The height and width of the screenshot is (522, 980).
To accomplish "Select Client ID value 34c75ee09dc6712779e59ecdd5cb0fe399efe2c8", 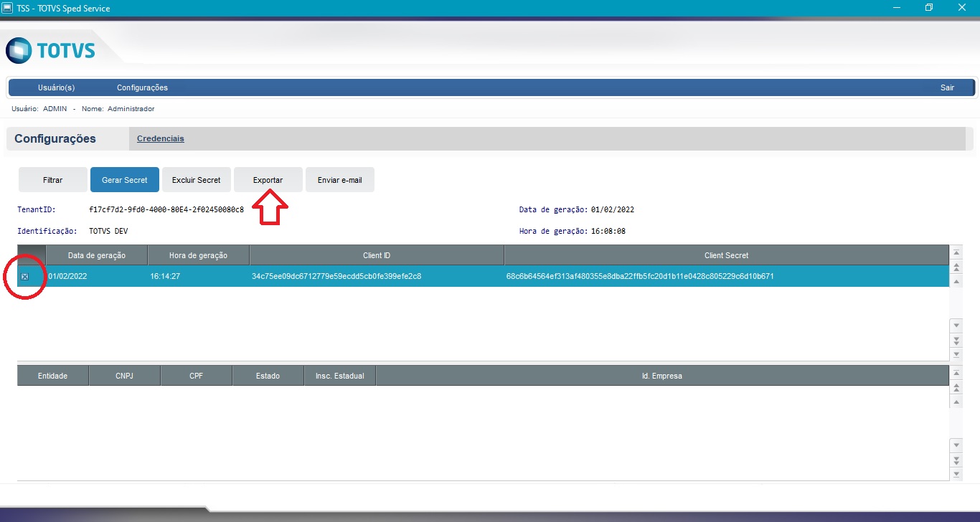I will [x=336, y=276].
